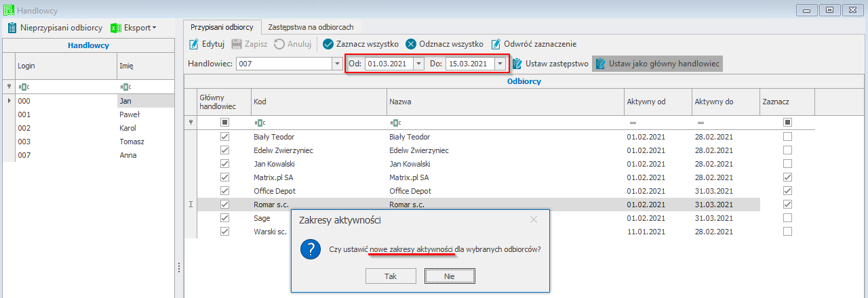Confirm with the Tak button
The height and width of the screenshot is (298, 868).
click(x=390, y=276)
